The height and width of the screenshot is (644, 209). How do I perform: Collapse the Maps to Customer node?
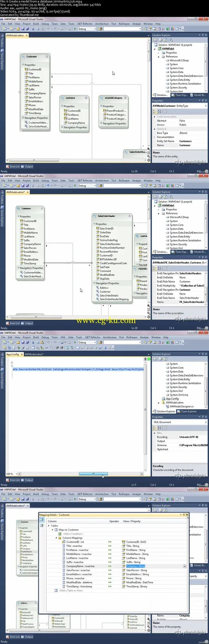point(52,530)
